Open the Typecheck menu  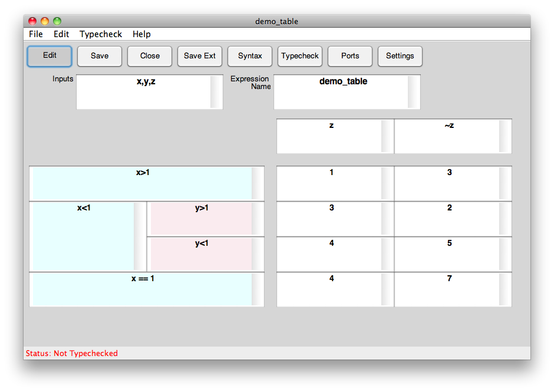point(101,34)
